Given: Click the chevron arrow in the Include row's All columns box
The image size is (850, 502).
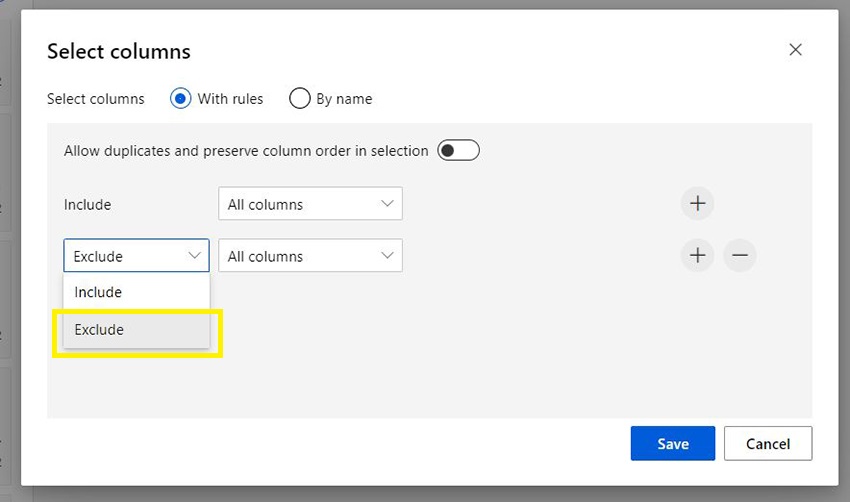Looking at the screenshot, I should point(387,204).
